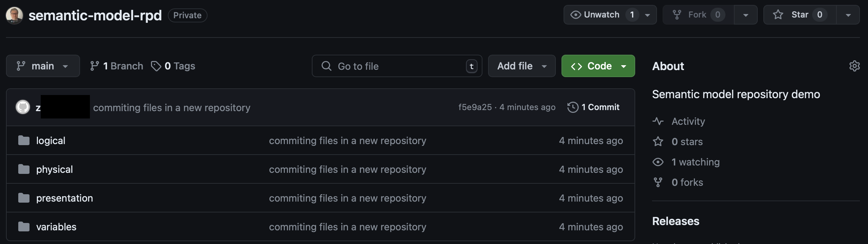
Task: Open the Star lists dropdown arrow
Action: click(x=848, y=15)
